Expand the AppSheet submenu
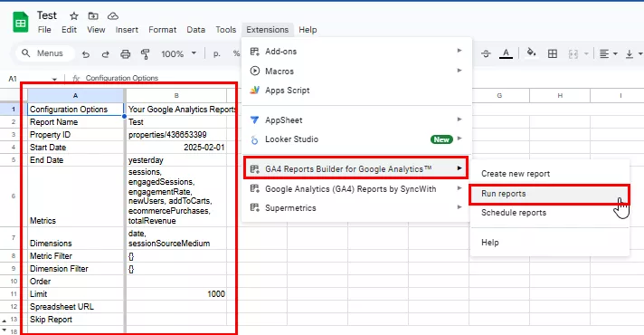The image size is (644, 335). click(356, 120)
